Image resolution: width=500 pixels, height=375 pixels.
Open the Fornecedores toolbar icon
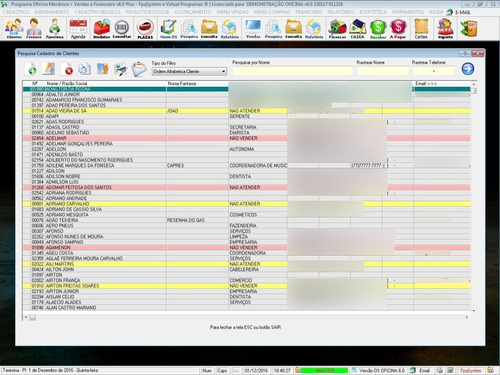click(34, 29)
